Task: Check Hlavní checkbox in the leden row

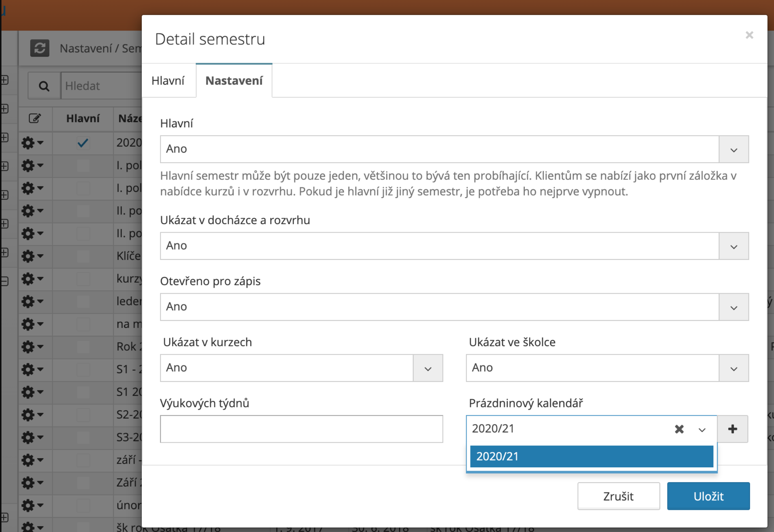Action: pyautogui.click(x=83, y=301)
